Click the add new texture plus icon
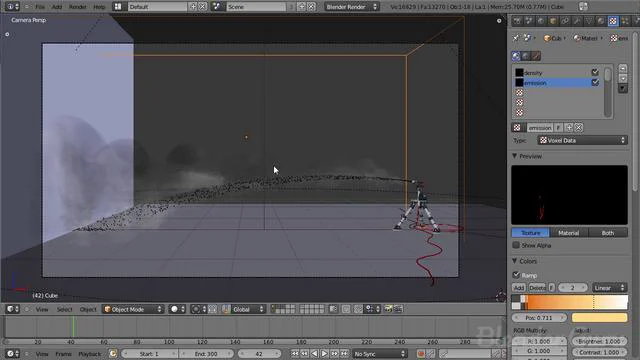Viewport: 640px width, 360px height. click(x=569, y=128)
